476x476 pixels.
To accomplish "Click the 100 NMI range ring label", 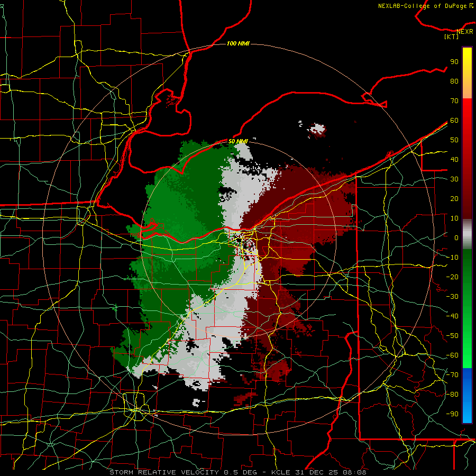I will click(x=238, y=44).
